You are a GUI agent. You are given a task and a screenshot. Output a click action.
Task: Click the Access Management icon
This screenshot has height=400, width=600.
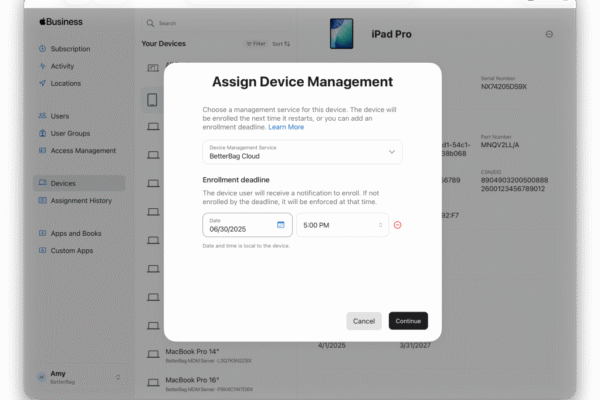[42, 150]
